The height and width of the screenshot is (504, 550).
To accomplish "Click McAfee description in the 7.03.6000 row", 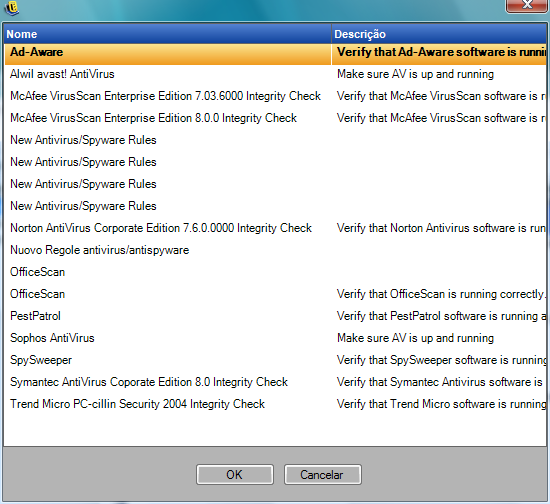I will coord(442,96).
